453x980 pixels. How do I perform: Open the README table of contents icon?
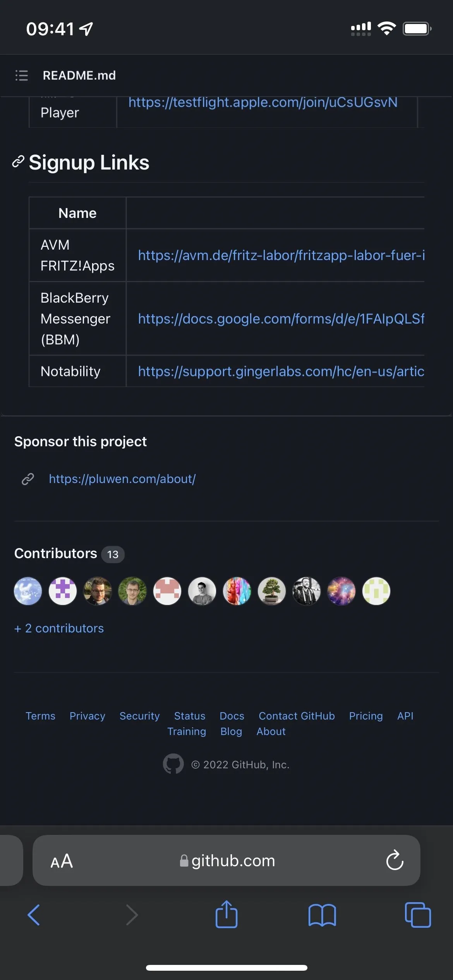(x=22, y=75)
